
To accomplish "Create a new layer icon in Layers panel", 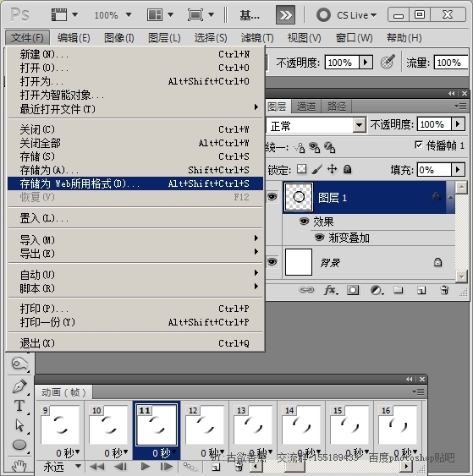I will (x=421, y=291).
